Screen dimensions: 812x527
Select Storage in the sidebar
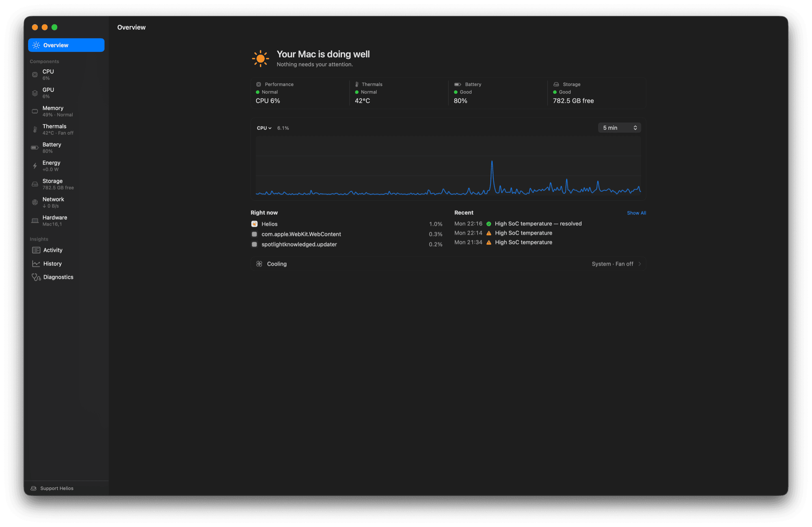(66, 184)
